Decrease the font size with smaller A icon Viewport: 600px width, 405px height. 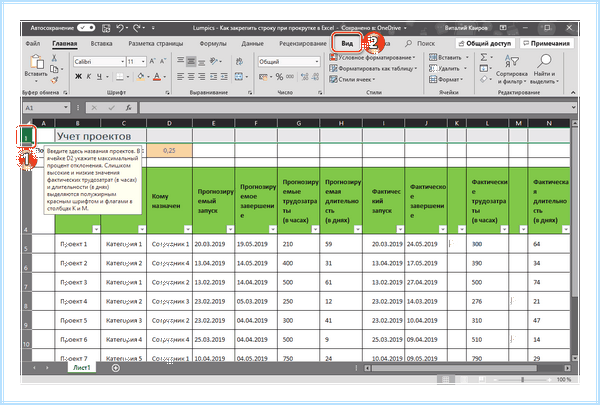(163, 61)
